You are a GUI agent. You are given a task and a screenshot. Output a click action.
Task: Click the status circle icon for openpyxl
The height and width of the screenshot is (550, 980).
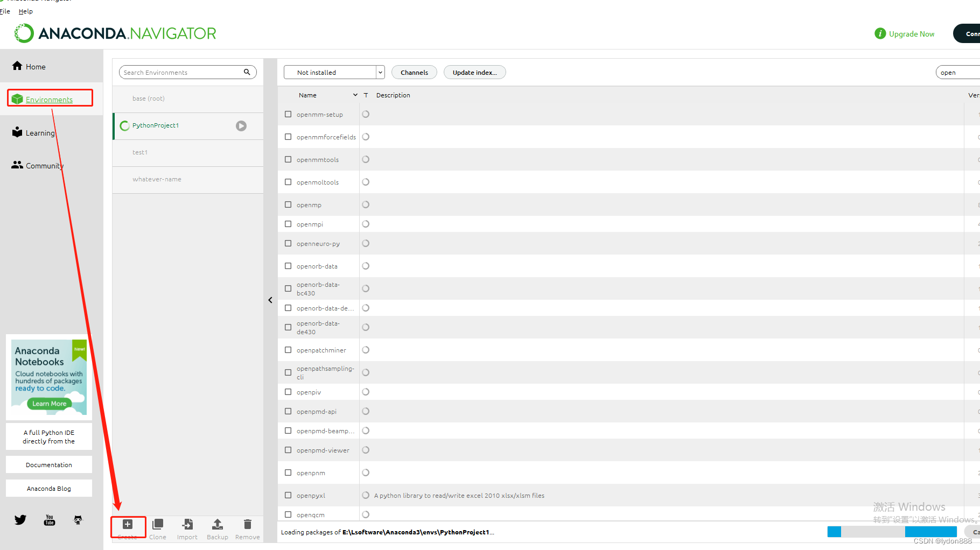point(366,495)
